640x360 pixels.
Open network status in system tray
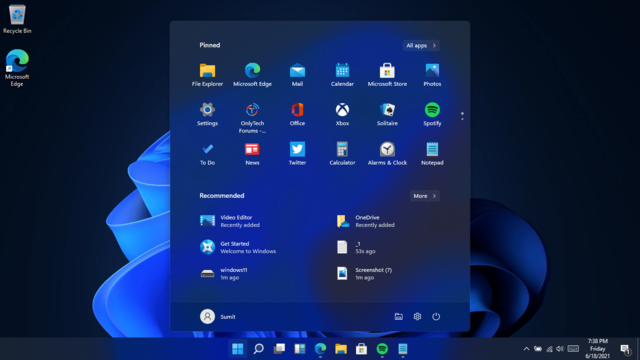coord(549,349)
